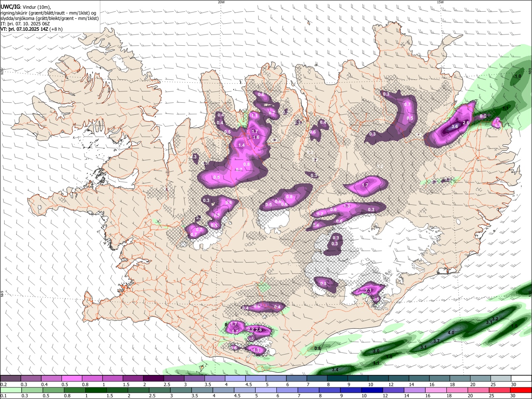This screenshot has height=399, width=532.
Task: Click the '2.2' snowfall value on the map
Action: (x=250, y=329)
